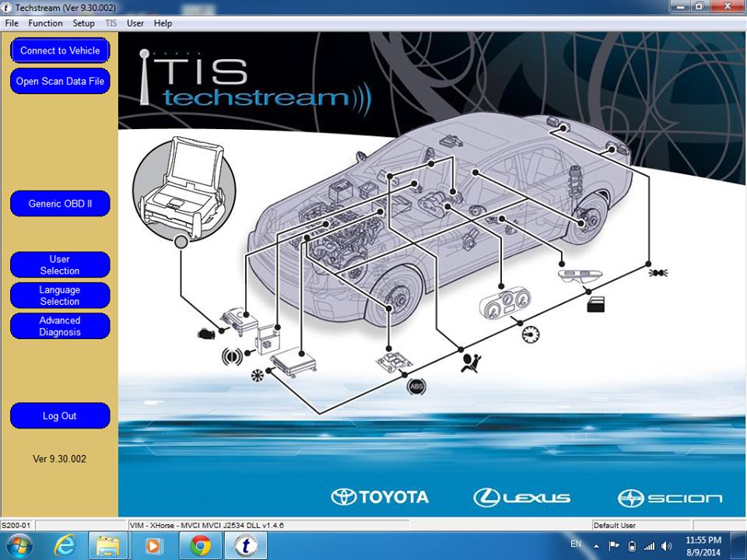Launch Internet Explorer from taskbar

point(65,546)
